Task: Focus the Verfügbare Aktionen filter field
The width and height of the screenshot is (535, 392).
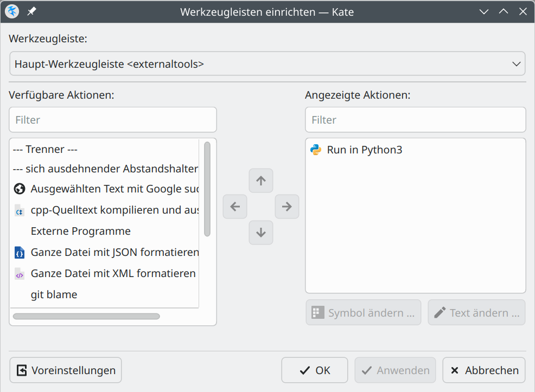Action: point(113,120)
